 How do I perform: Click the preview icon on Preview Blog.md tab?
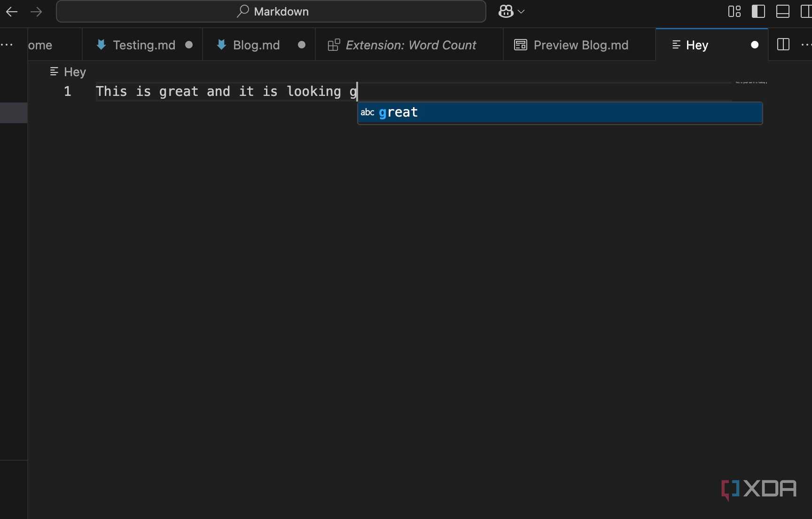coord(521,45)
